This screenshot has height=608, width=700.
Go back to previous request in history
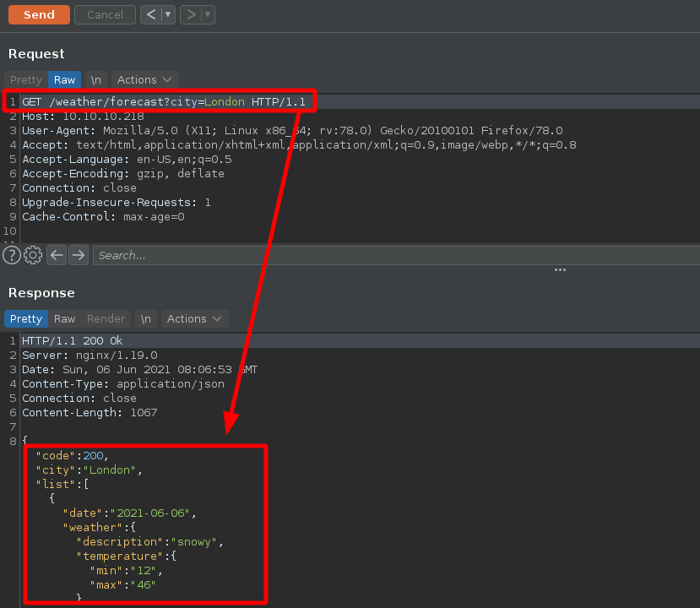coord(149,14)
